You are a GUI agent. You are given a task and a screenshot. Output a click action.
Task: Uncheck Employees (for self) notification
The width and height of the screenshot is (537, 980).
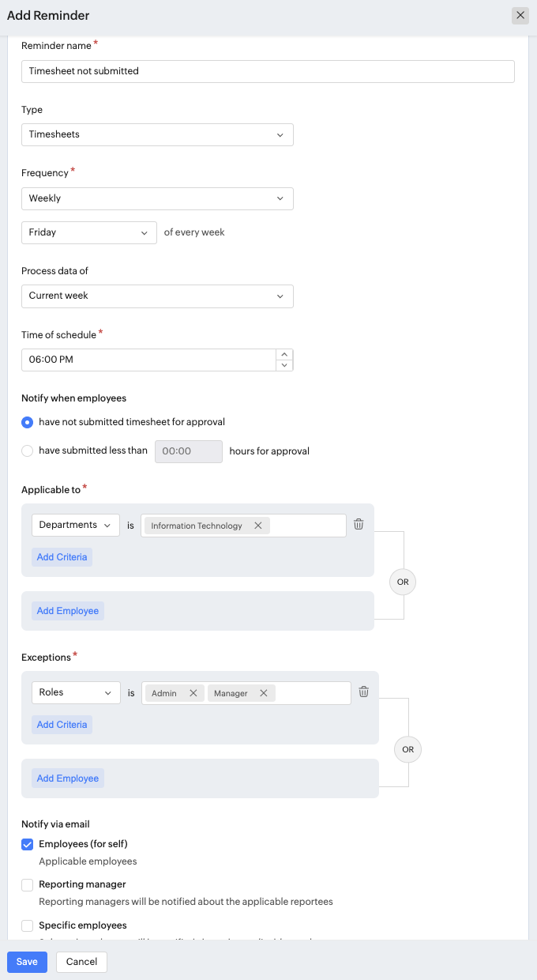point(28,844)
